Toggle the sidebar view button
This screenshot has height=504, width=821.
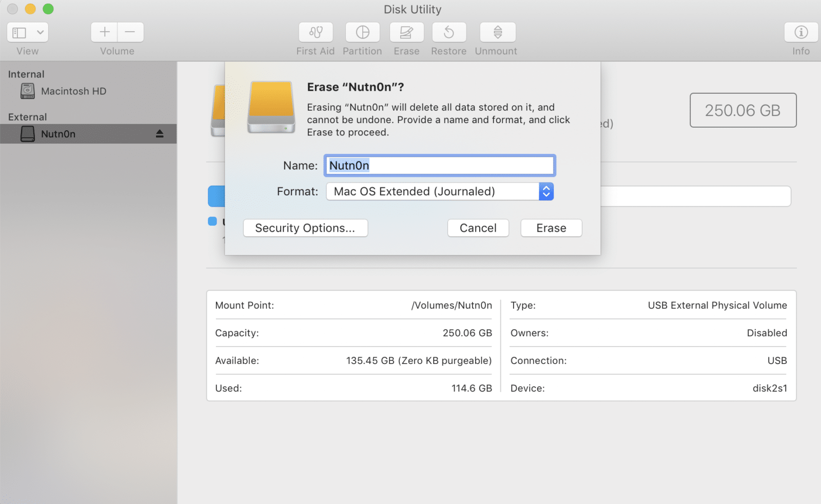tap(19, 32)
